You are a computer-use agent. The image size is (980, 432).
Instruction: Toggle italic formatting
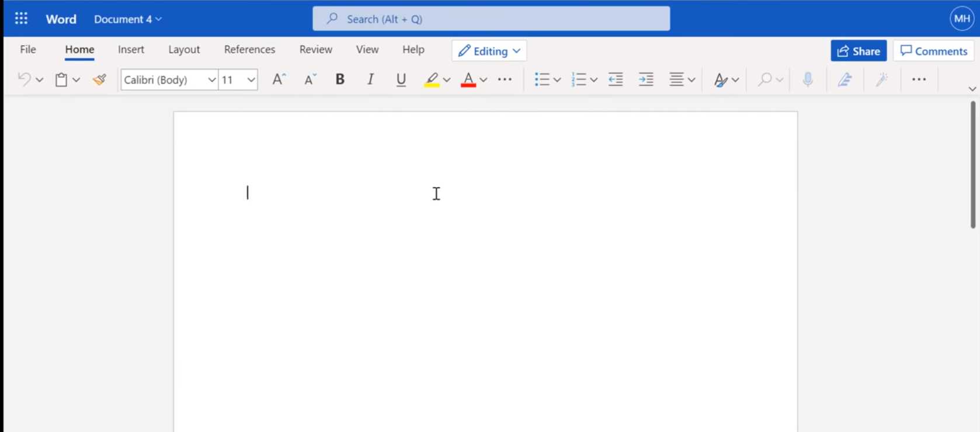(x=370, y=80)
